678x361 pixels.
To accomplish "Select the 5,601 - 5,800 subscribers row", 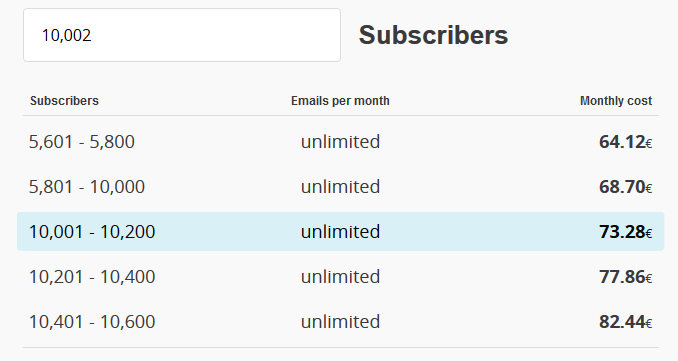I will pyautogui.click(x=341, y=142).
